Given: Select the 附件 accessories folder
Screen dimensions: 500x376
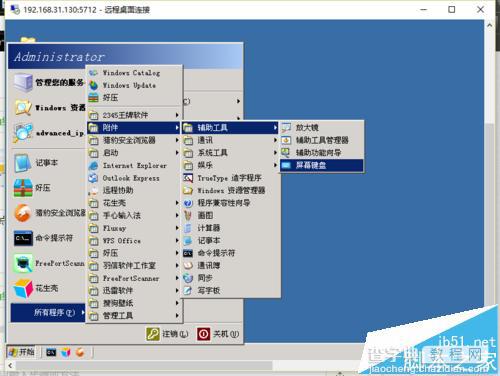Looking at the screenshot, I should pyautogui.click(x=134, y=128).
